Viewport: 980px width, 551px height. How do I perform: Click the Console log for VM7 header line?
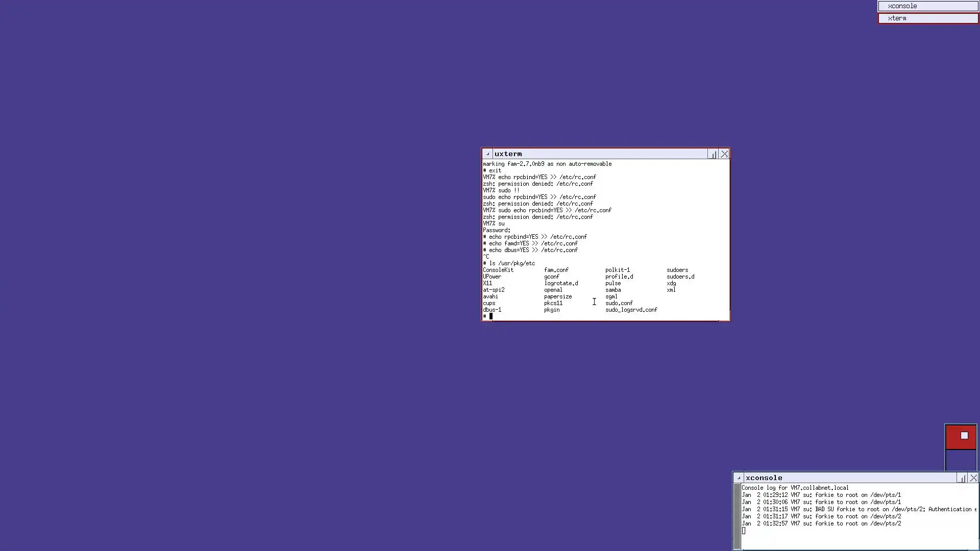pyautogui.click(x=795, y=488)
